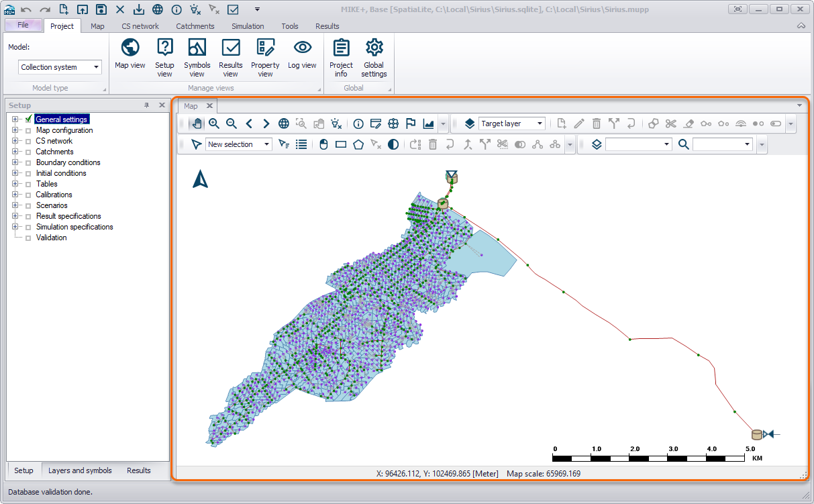Open the Results view in Manage views
Screen dimensions: 814x504
point(231,57)
